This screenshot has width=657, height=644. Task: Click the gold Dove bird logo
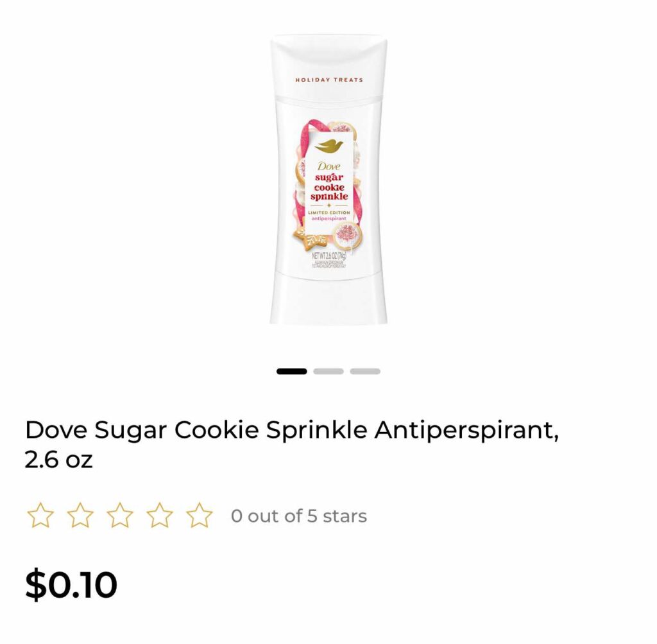point(329,146)
